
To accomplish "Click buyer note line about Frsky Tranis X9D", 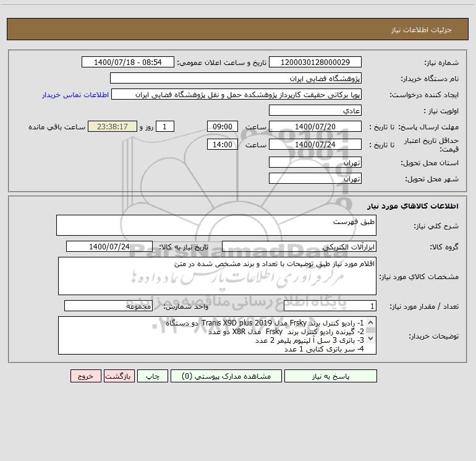I will 265,323.
